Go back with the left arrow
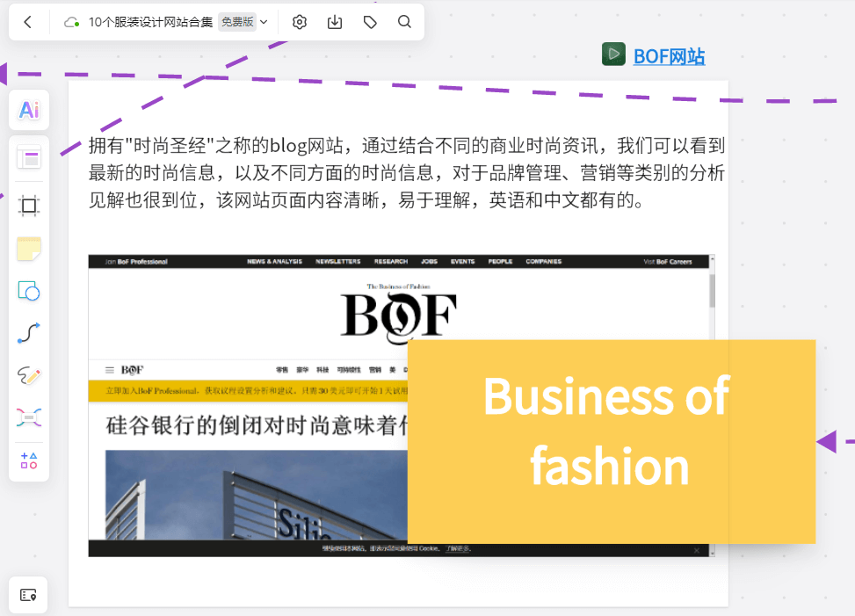 [x=28, y=22]
